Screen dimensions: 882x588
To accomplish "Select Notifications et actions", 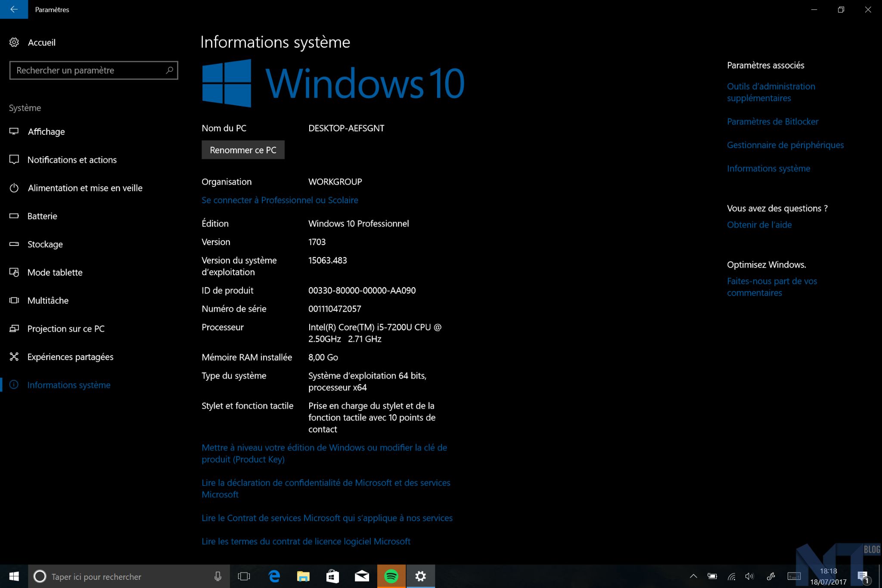I will pyautogui.click(x=71, y=160).
